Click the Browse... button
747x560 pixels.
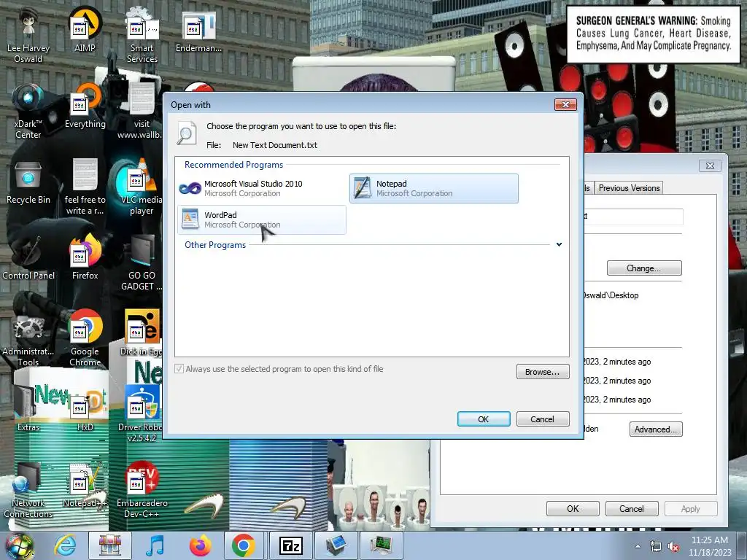click(x=543, y=372)
